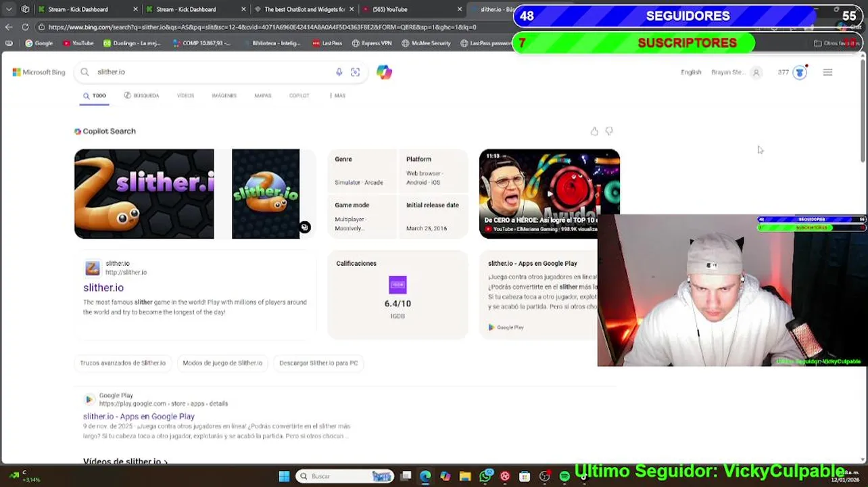
Task: Open the YouTube bookmark
Action: click(x=78, y=43)
